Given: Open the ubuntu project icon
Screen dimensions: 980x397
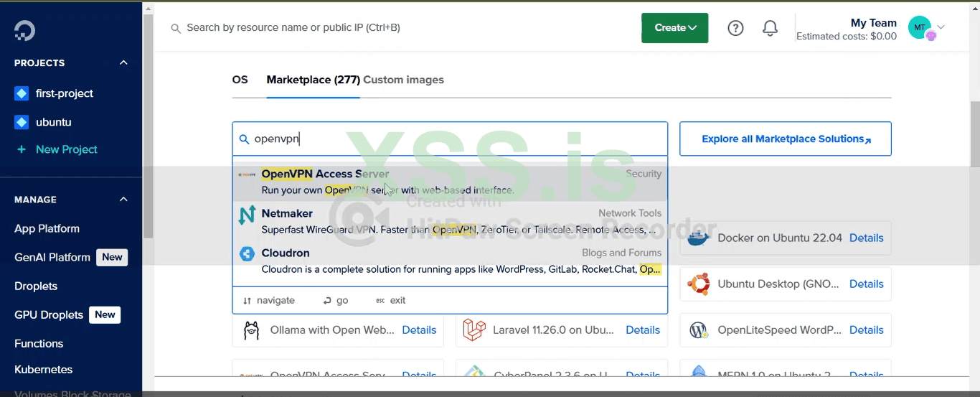Looking at the screenshot, I should tap(22, 122).
